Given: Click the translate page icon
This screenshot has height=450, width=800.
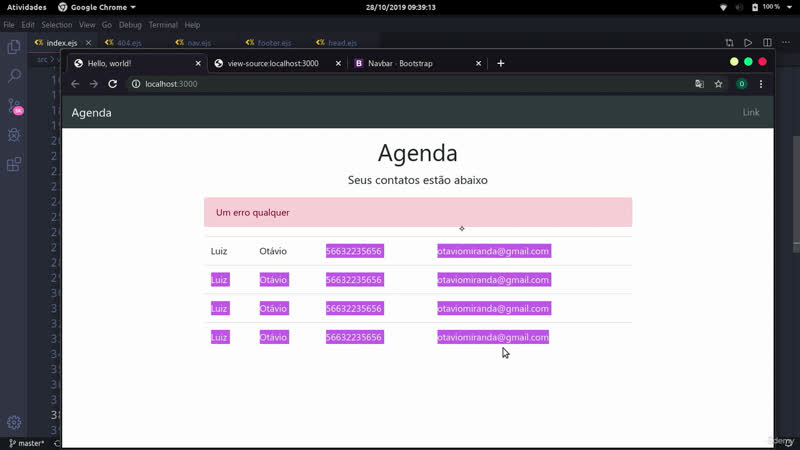Looking at the screenshot, I should click(699, 84).
